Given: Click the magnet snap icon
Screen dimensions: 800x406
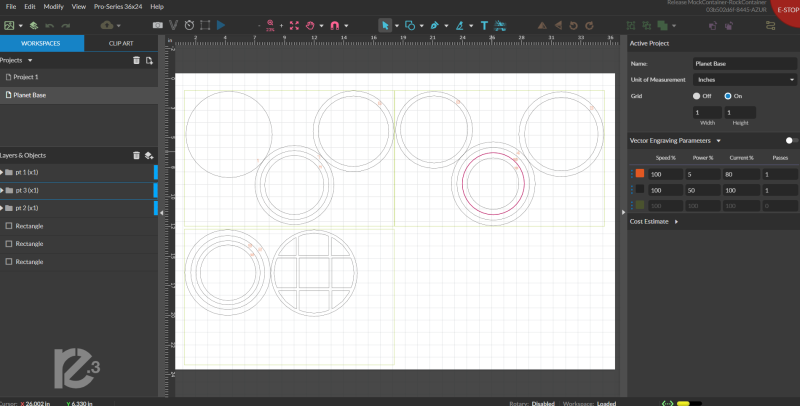Looking at the screenshot, I should (x=335, y=24).
